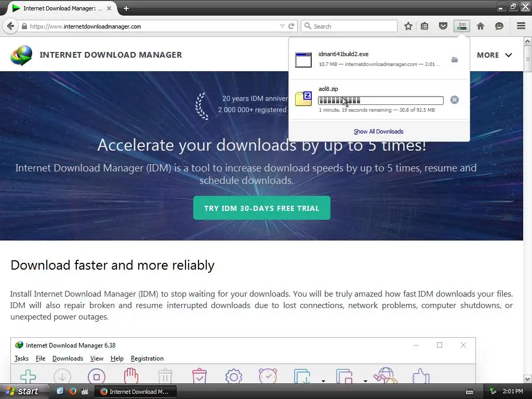Click Show All Downloads link

point(379,131)
